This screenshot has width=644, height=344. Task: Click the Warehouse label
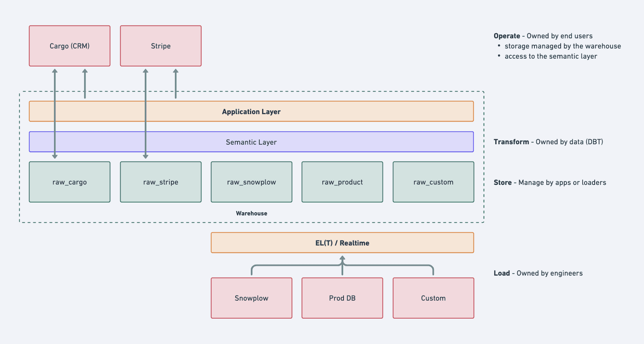pos(252,213)
